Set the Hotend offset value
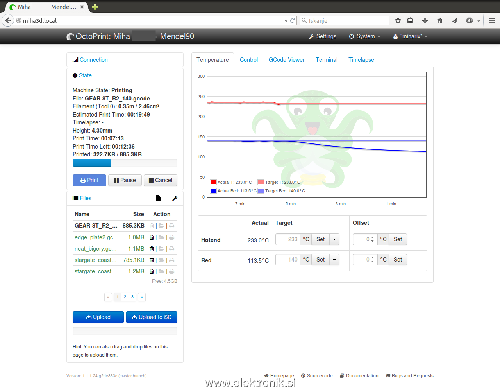This screenshot has height=391, width=500. [398, 239]
